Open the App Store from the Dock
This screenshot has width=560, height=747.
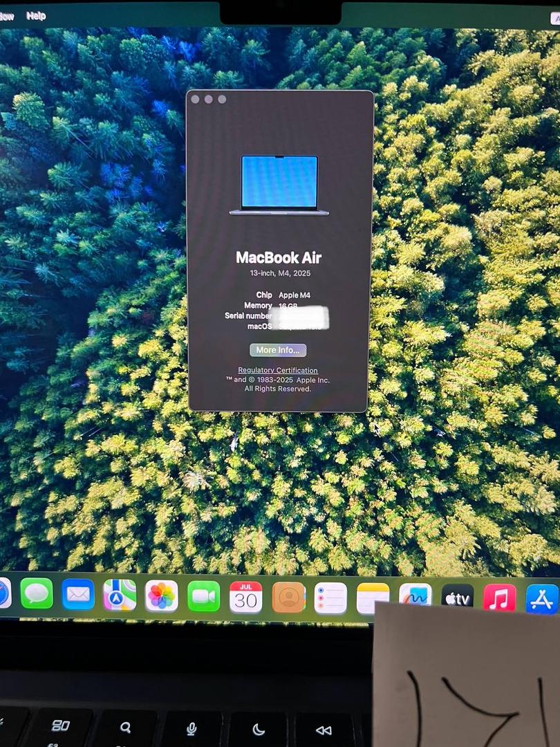[542, 599]
